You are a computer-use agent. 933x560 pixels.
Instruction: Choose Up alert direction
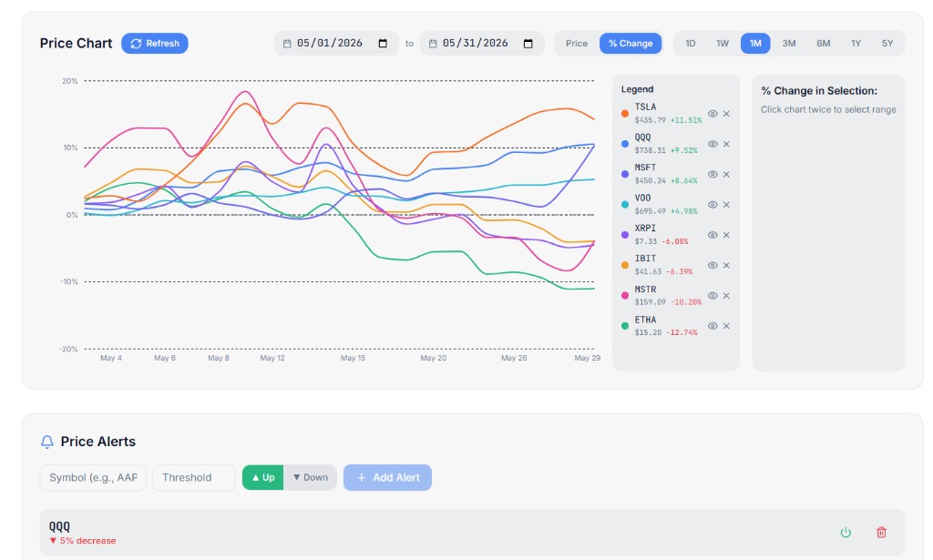point(263,477)
